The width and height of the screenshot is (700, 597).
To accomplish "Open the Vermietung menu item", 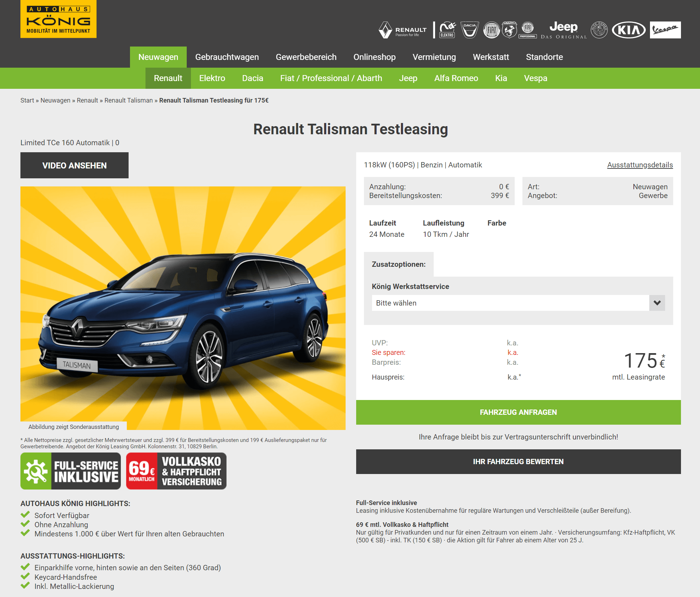I will point(434,57).
